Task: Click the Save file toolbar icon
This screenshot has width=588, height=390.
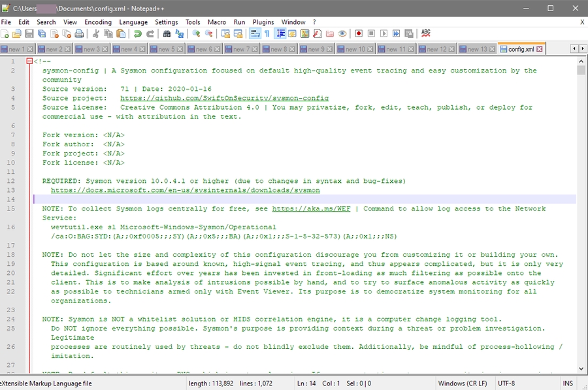Action: (29, 33)
